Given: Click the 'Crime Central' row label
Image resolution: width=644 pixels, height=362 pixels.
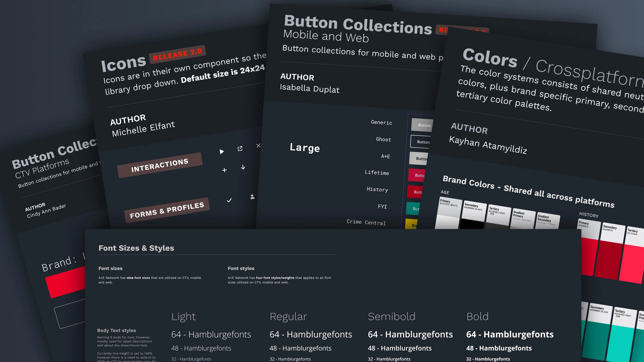Looking at the screenshot, I should point(366,222).
